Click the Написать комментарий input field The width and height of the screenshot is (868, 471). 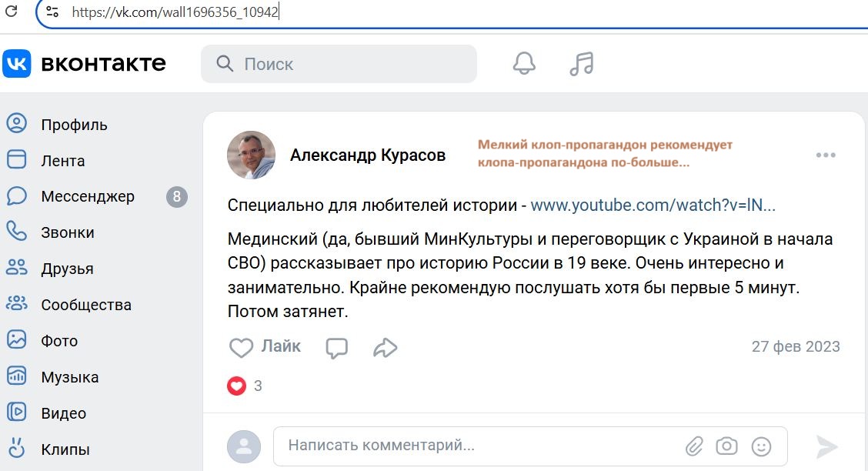click(x=477, y=446)
